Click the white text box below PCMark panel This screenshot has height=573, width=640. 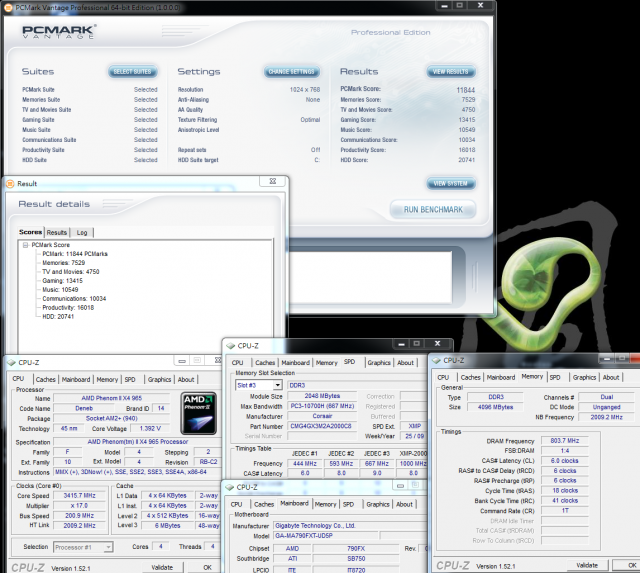point(370,277)
